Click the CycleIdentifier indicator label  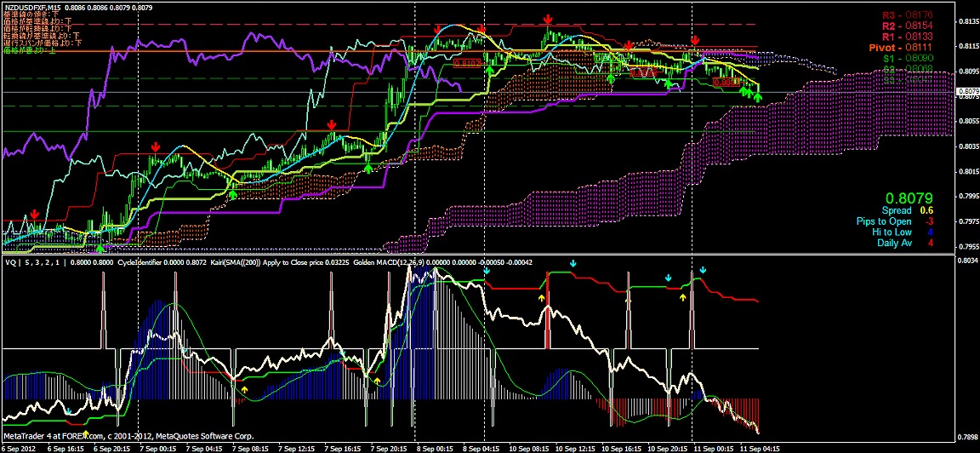pyautogui.click(x=140, y=263)
